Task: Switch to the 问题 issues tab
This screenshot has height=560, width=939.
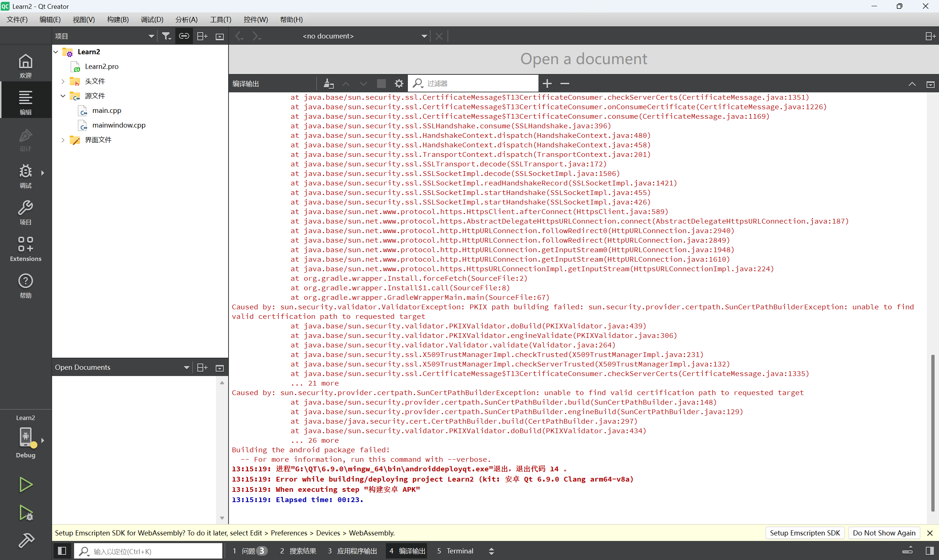Action: [x=250, y=551]
